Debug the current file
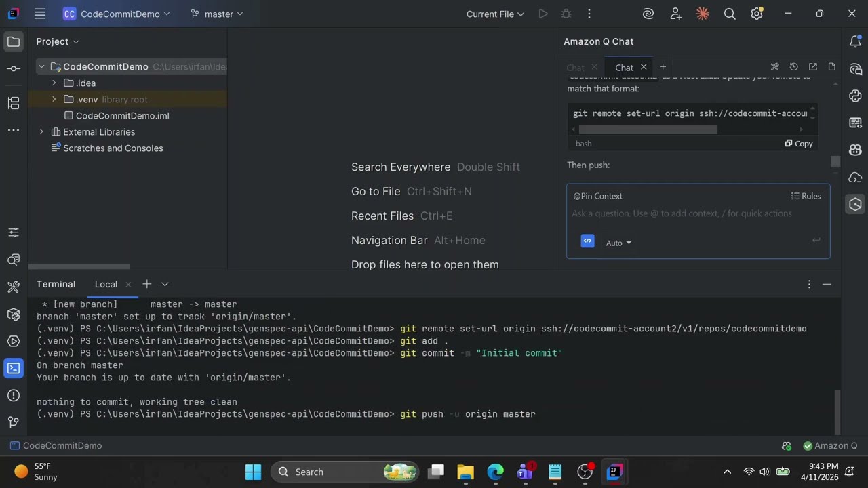Image resolution: width=868 pixels, height=488 pixels. point(566,14)
